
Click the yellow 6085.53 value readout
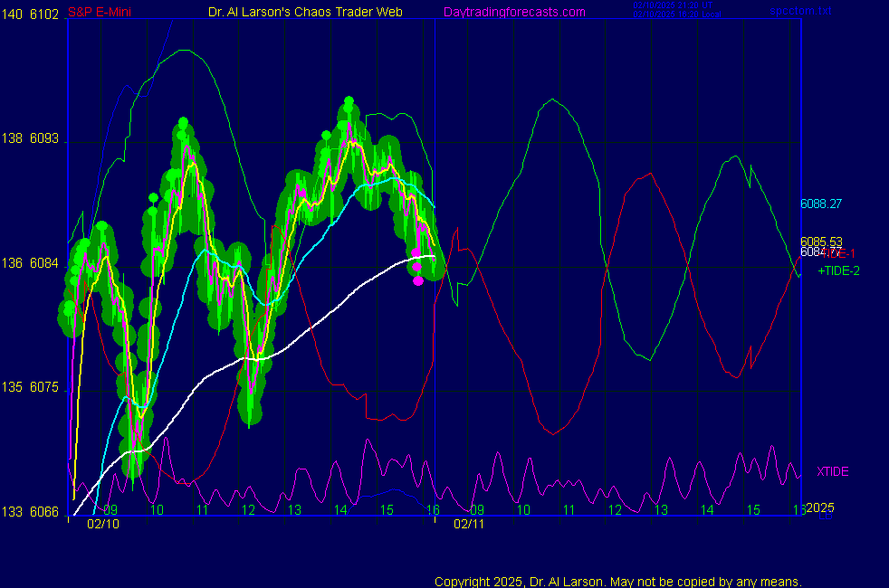coord(821,242)
